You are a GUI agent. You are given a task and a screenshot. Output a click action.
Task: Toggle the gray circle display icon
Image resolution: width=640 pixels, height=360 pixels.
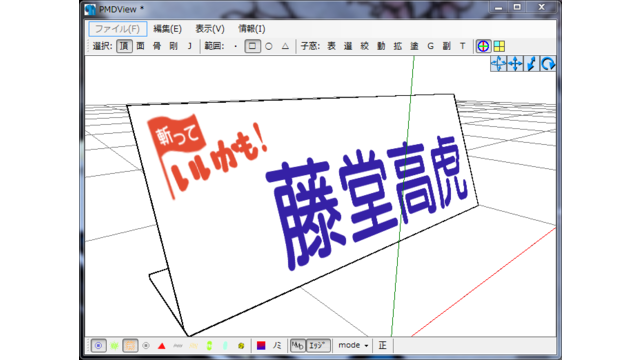click(146, 346)
